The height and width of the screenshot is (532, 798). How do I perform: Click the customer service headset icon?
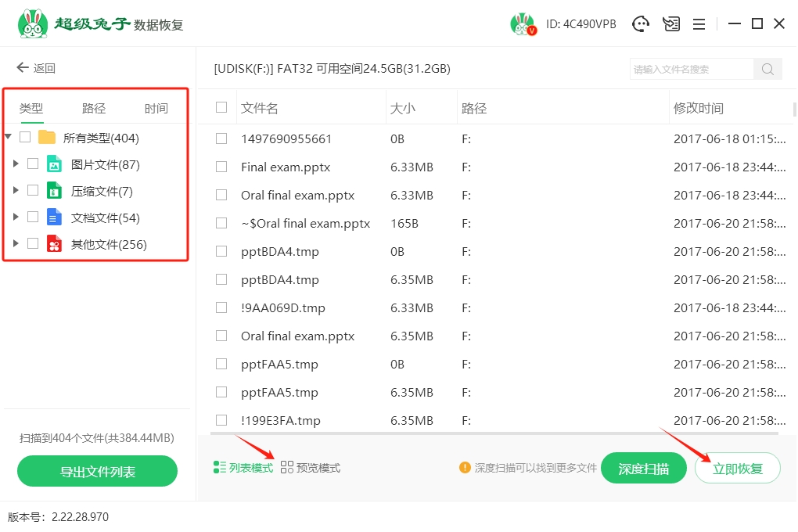642,24
